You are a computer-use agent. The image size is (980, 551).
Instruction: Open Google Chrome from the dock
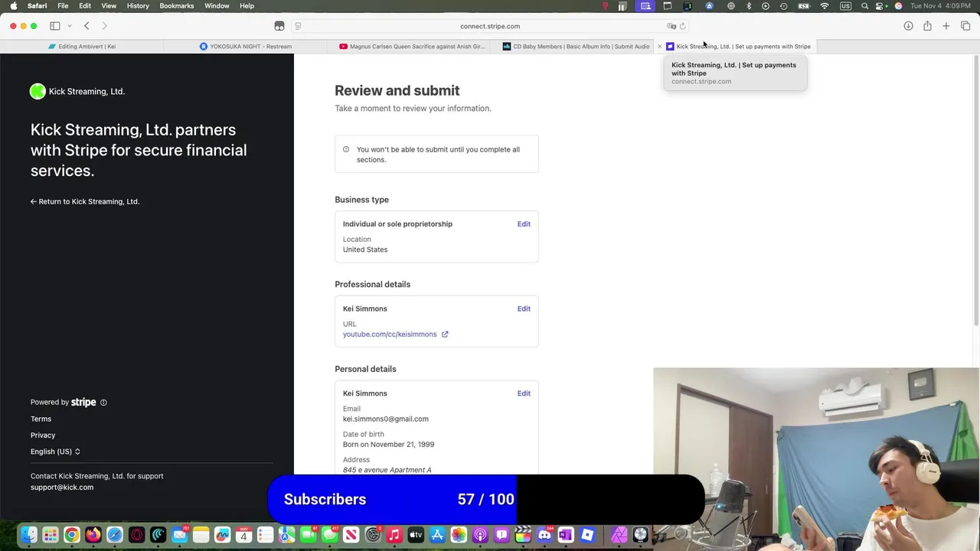click(x=71, y=535)
